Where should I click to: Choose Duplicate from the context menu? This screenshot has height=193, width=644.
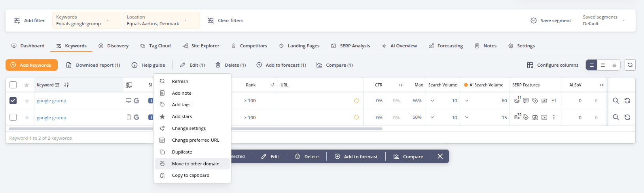[192, 152]
